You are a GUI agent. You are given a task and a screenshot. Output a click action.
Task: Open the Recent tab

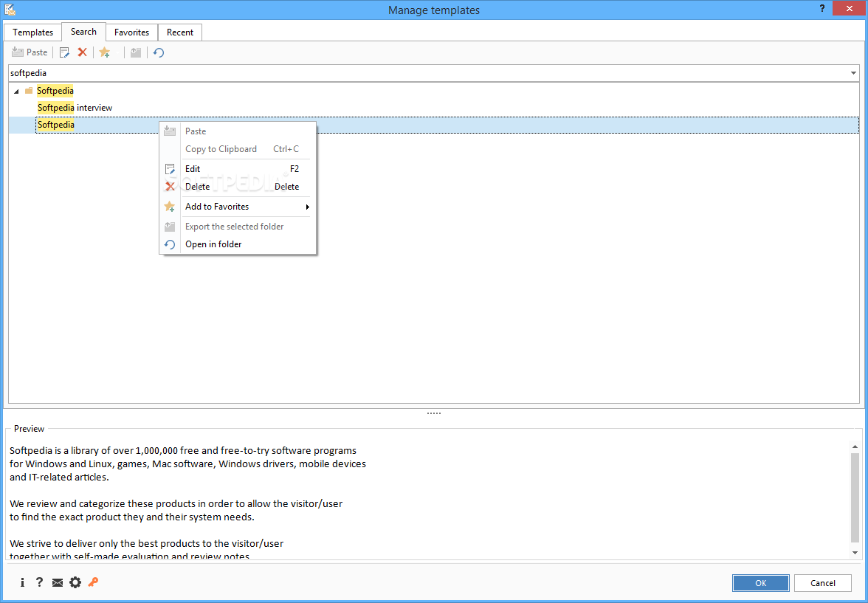[180, 32]
